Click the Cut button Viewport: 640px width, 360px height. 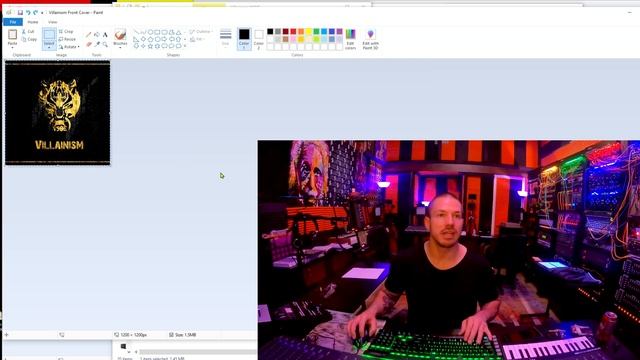28,31
